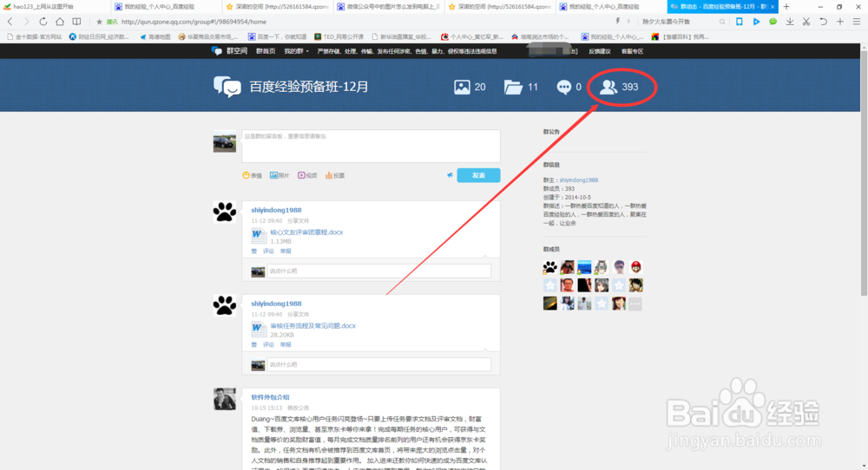The width and height of the screenshot is (868, 470).
Task: Click the search box reading 除夕火车票今开售
Action: (679, 22)
